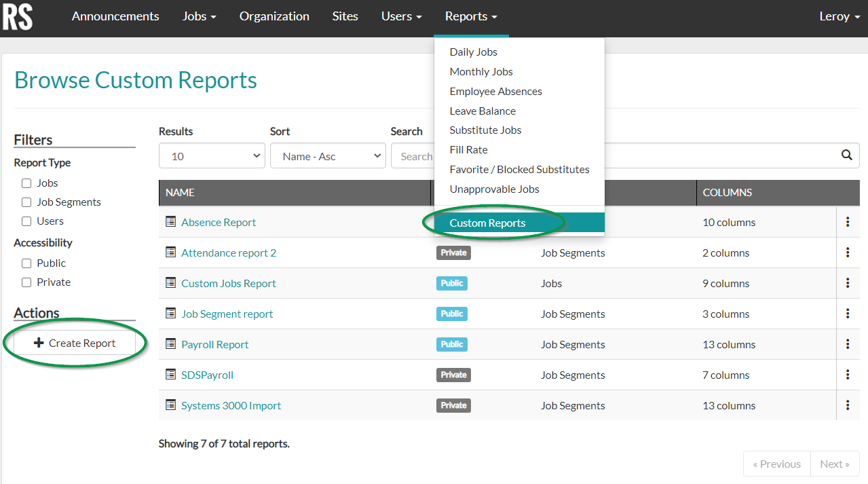Open the Leroy user dropdown
The width and height of the screenshot is (868, 484).
838,16
